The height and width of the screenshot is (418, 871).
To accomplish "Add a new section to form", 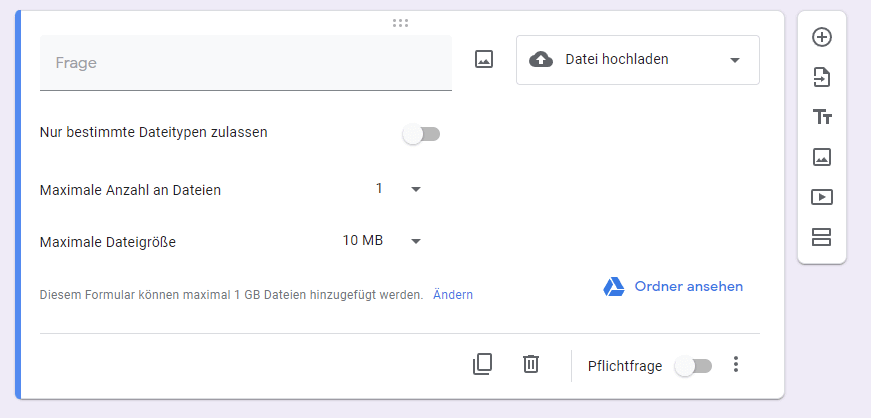I will pyautogui.click(x=822, y=237).
